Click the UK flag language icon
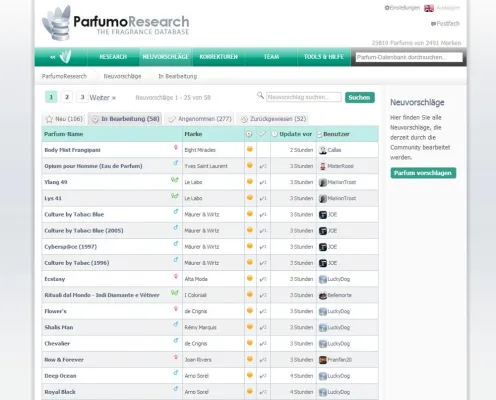This screenshot has height=400, width=496. [x=429, y=8]
